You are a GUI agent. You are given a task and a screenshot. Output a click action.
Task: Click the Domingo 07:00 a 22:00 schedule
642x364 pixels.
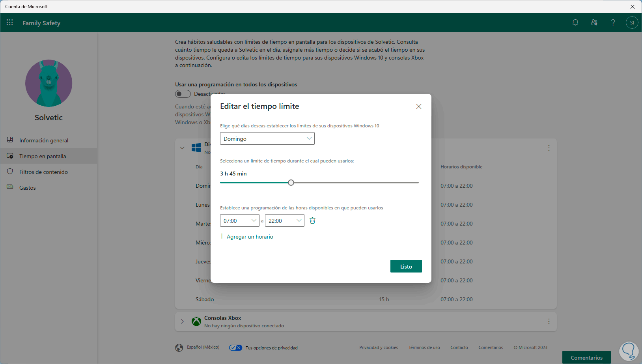coord(457,186)
